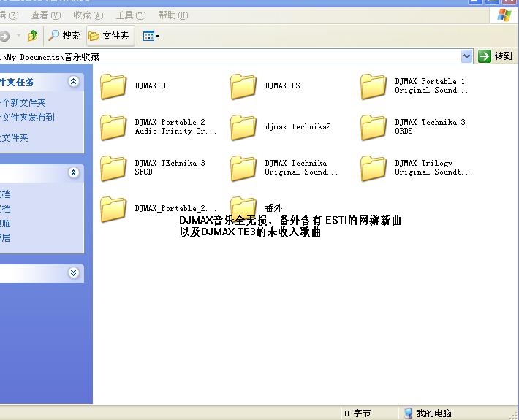
Task: Click the 文件夹发布到 publish link
Action: pyautogui.click(x=27, y=118)
